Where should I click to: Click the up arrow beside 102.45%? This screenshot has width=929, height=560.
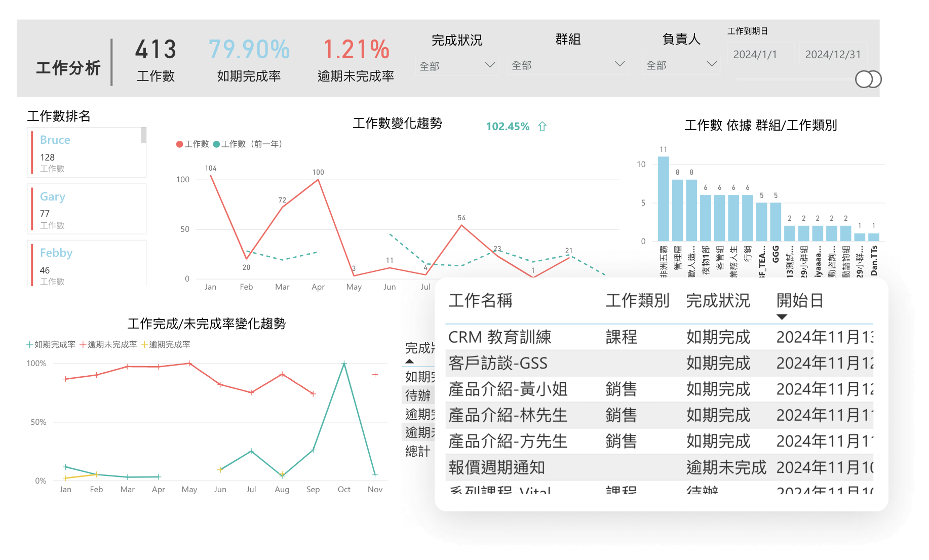[x=542, y=127]
